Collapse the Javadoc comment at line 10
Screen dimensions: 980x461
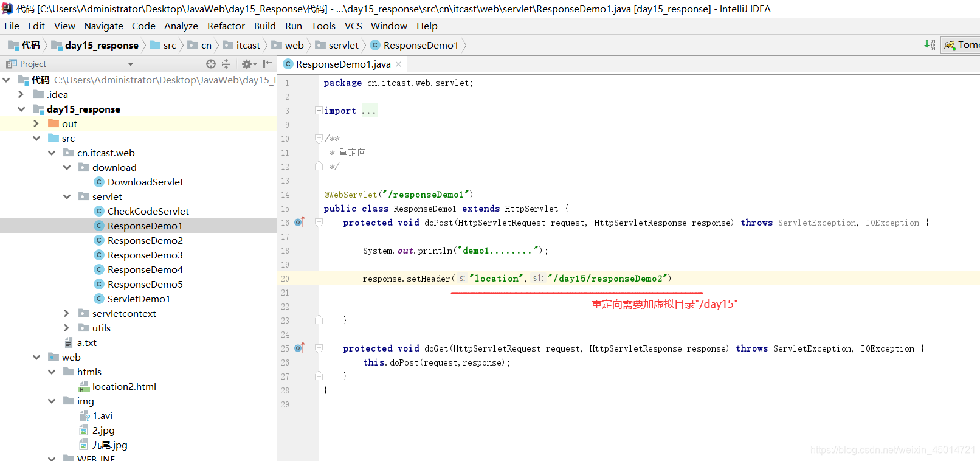click(319, 139)
